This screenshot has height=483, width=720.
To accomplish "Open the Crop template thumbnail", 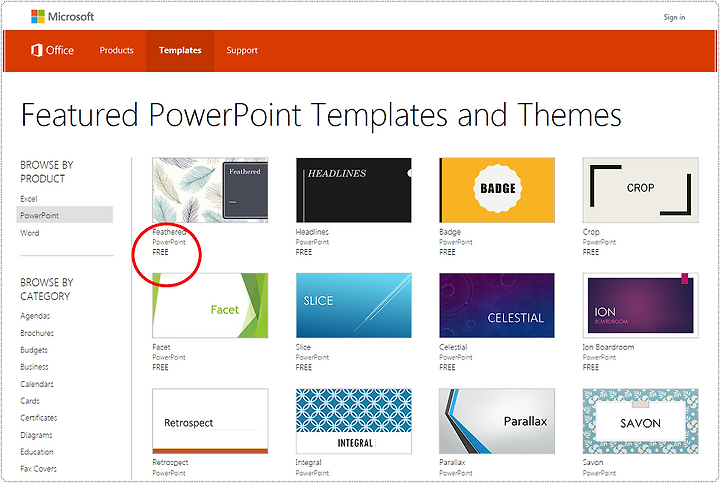I will click(x=641, y=190).
